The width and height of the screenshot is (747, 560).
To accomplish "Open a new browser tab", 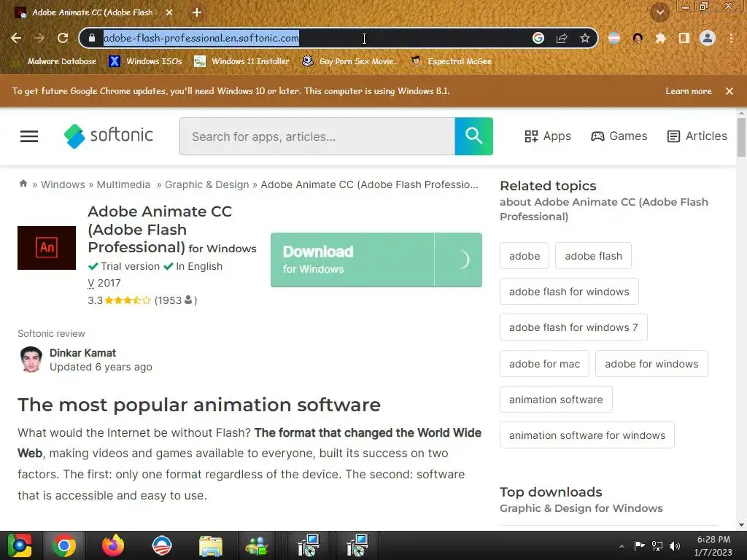I will pos(197,12).
